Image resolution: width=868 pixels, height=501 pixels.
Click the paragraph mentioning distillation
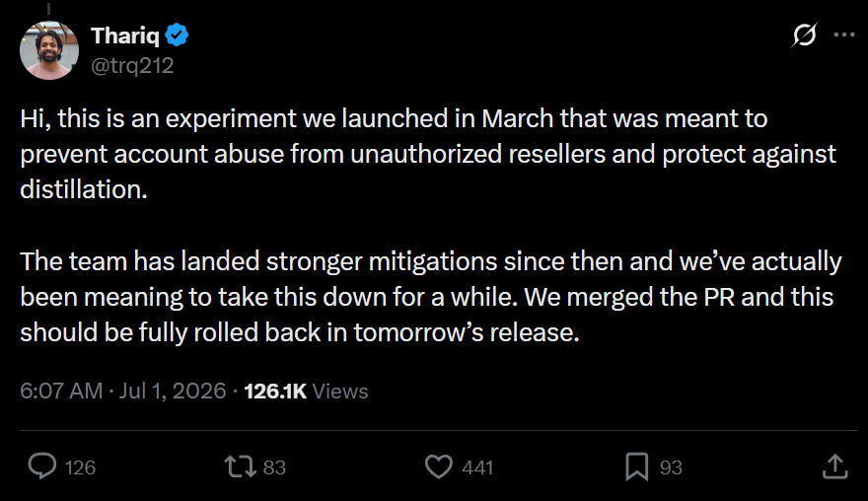pyautogui.click(x=428, y=154)
